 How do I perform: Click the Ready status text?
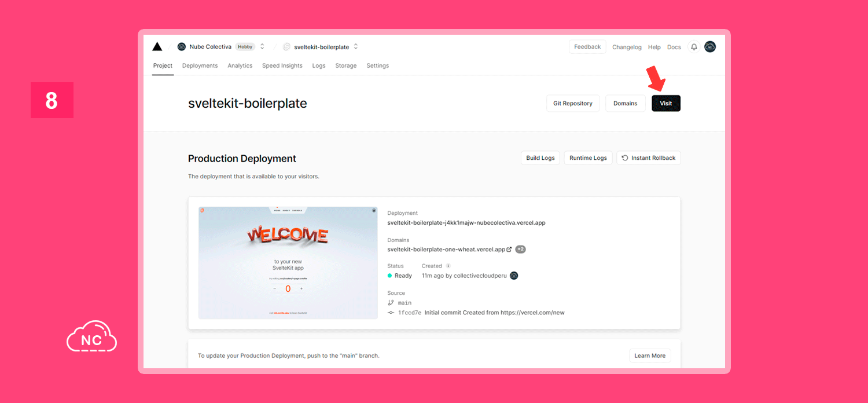click(x=403, y=276)
